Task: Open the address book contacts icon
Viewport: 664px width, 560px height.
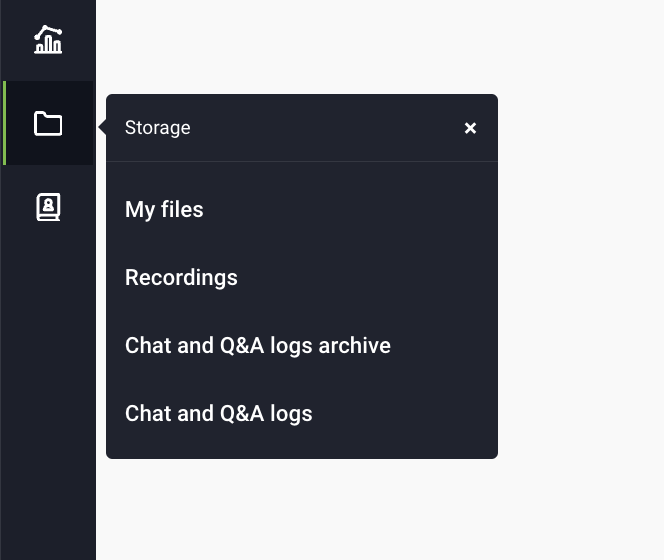Action: 48,207
